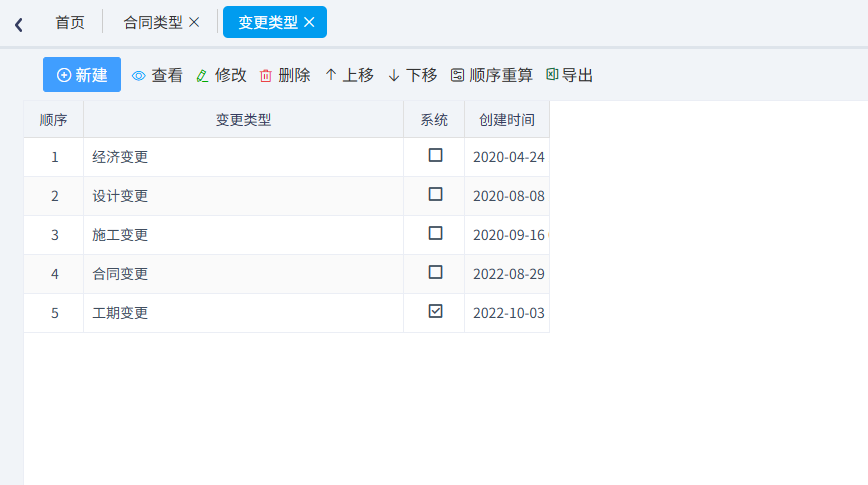Click 查看 with the eye icon
The height and width of the screenshot is (485, 868).
157,75
